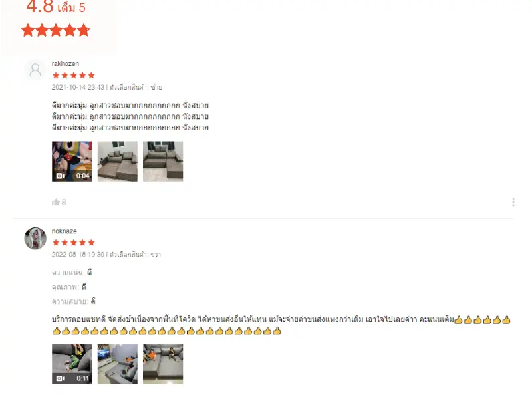Click noknaze's five-star rating
The image size is (532, 399).
click(x=73, y=243)
